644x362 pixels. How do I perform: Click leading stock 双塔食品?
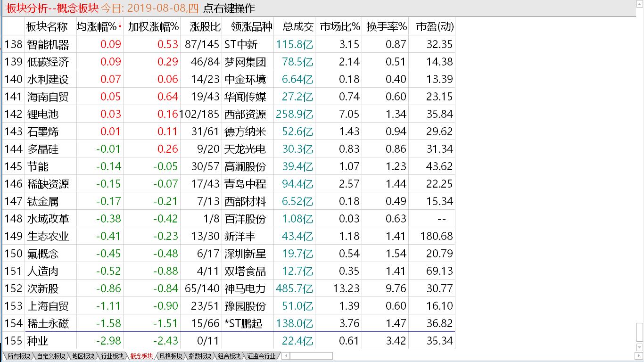(x=245, y=271)
